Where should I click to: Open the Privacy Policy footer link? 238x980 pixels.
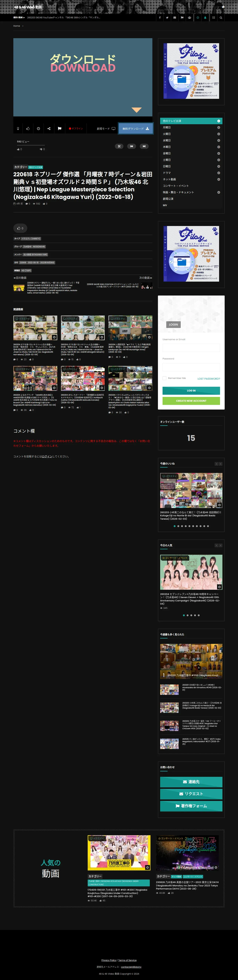109,960
